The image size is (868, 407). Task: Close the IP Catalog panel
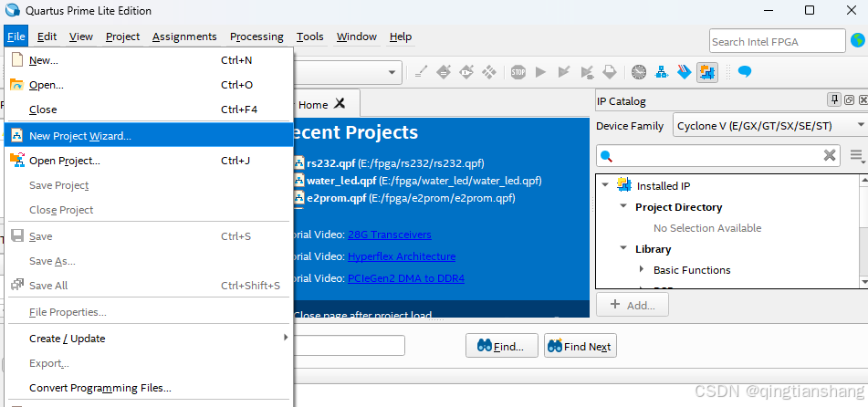[863, 100]
